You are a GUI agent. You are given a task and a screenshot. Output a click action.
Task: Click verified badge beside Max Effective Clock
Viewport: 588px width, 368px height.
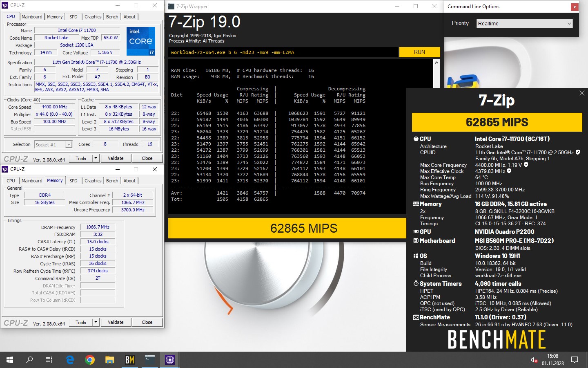[x=509, y=171]
